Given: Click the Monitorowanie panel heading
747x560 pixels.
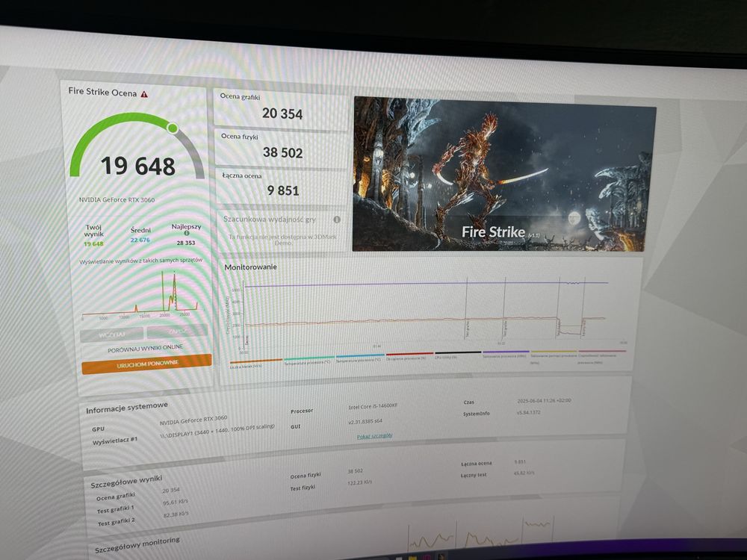Looking at the screenshot, I should click(250, 267).
